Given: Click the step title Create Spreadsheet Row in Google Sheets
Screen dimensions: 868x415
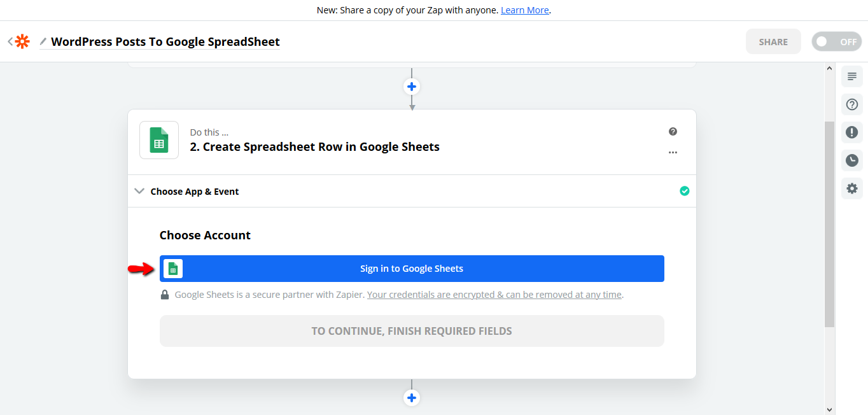Looking at the screenshot, I should coord(315,147).
